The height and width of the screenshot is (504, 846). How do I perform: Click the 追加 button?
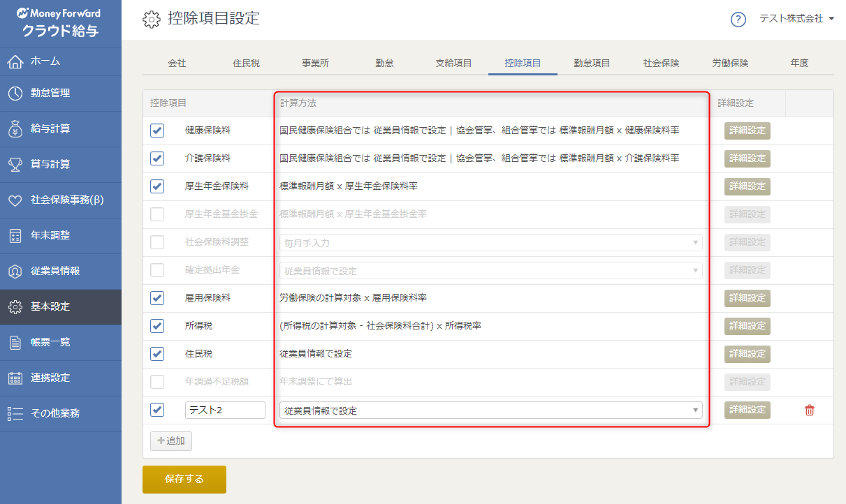click(x=171, y=441)
